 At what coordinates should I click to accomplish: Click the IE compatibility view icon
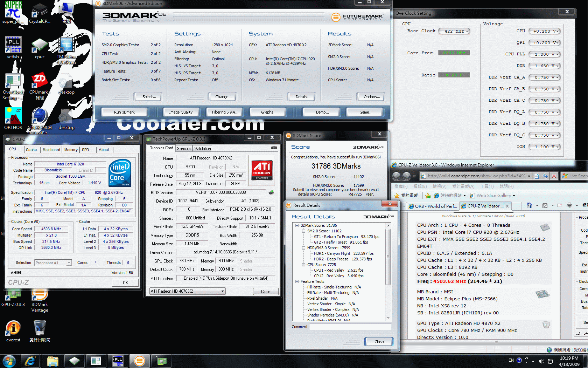(x=537, y=176)
